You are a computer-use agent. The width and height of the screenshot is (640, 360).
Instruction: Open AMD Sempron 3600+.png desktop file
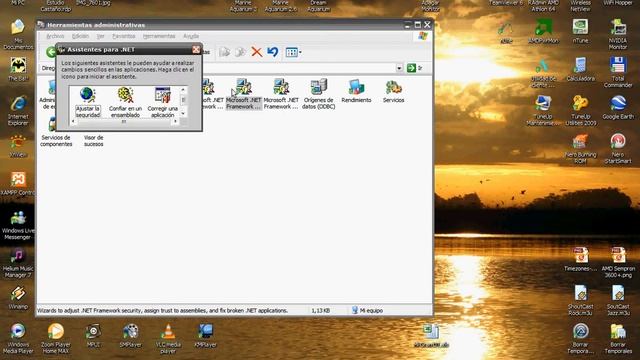618,263
